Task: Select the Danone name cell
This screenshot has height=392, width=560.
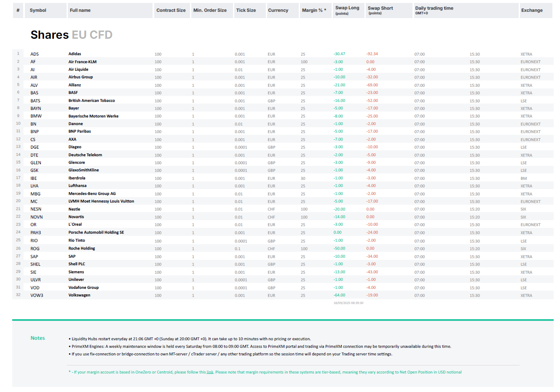Action: pyautogui.click(x=76, y=124)
